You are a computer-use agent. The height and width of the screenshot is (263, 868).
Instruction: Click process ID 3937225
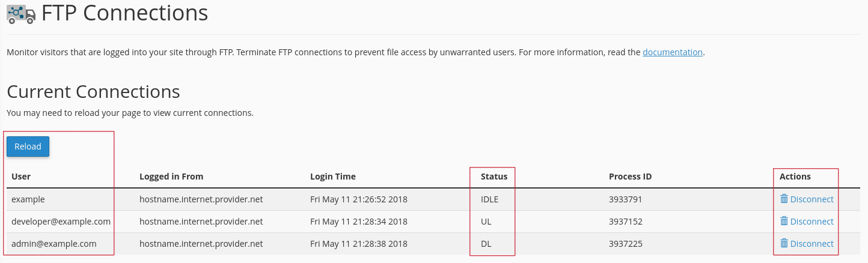click(x=626, y=244)
